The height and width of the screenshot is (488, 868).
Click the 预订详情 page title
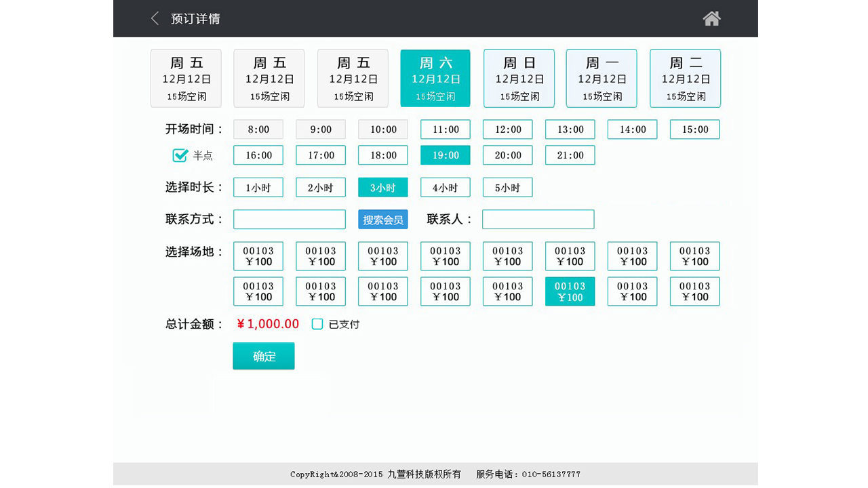pyautogui.click(x=195, y=18)
